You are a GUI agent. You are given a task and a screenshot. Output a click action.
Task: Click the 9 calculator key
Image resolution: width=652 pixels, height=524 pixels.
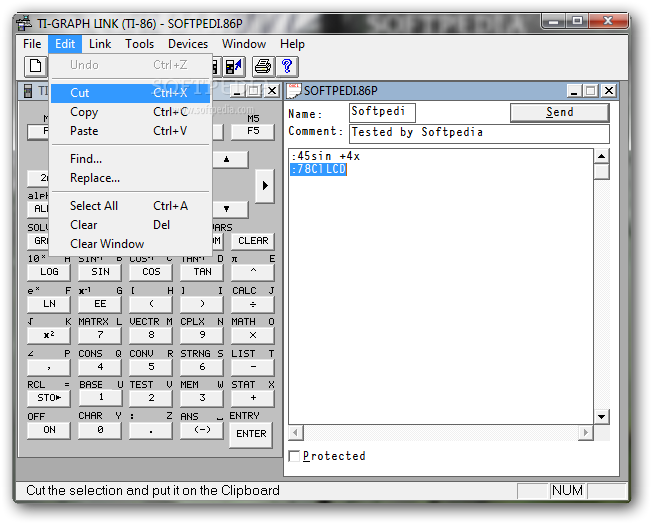pyautogui.click(x=202, y=335)
